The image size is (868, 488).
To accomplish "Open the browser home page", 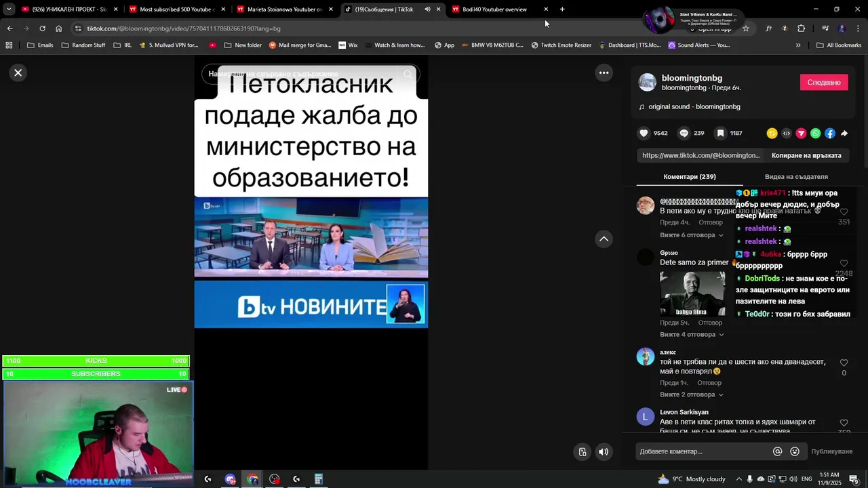I will (59, 28).
